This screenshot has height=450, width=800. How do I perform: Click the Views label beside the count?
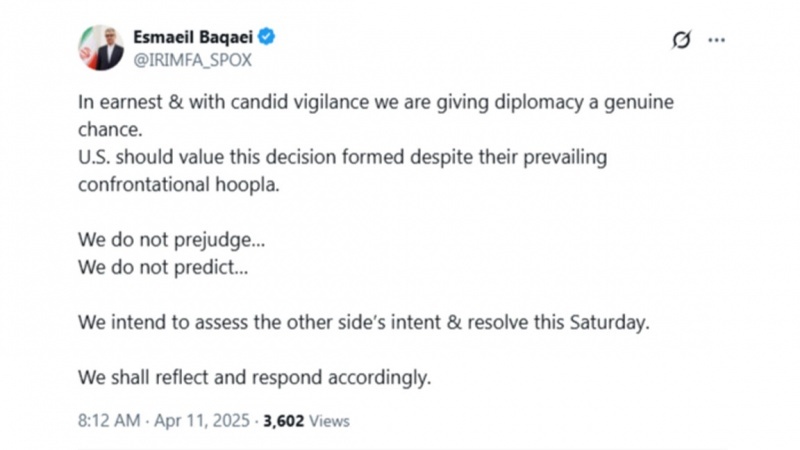point(330,421)
